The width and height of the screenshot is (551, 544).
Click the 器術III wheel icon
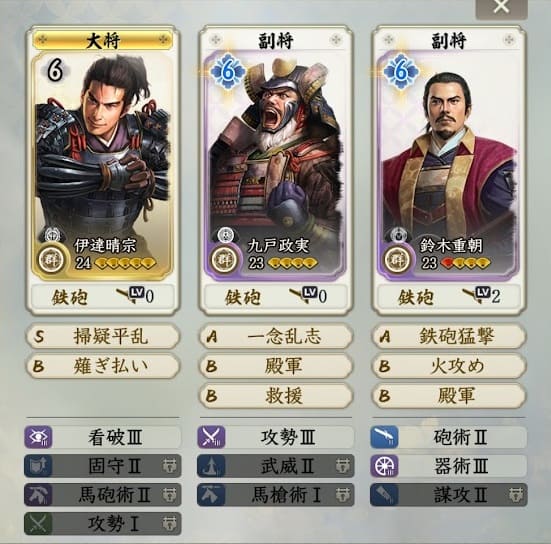[384, 466]
